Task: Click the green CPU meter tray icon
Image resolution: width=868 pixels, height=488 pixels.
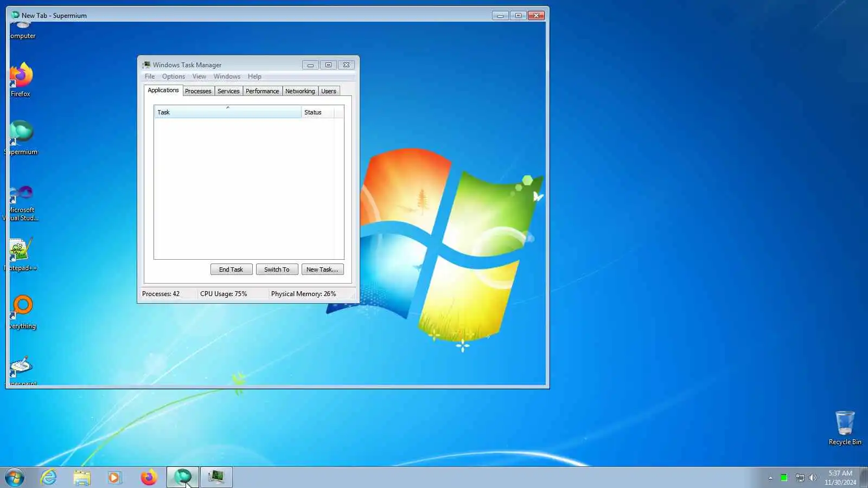Action: (x=784, y=478)
